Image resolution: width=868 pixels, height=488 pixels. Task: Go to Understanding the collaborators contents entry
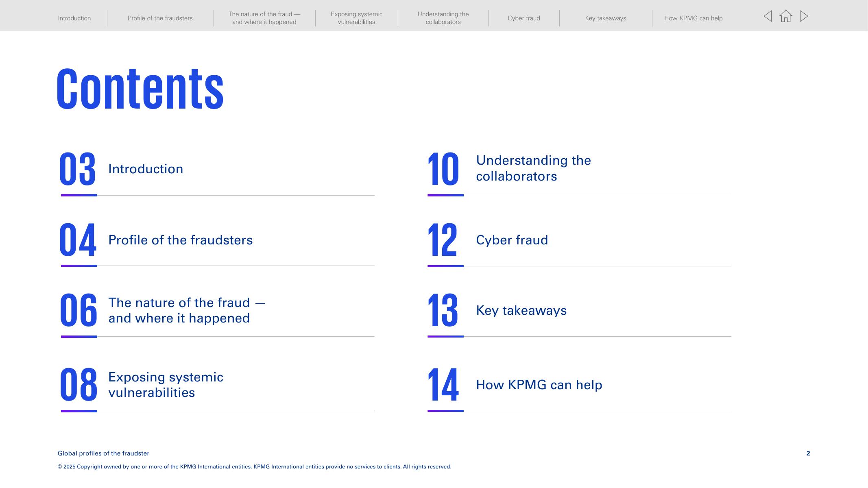pyautogui.click(x=533, y=168)
